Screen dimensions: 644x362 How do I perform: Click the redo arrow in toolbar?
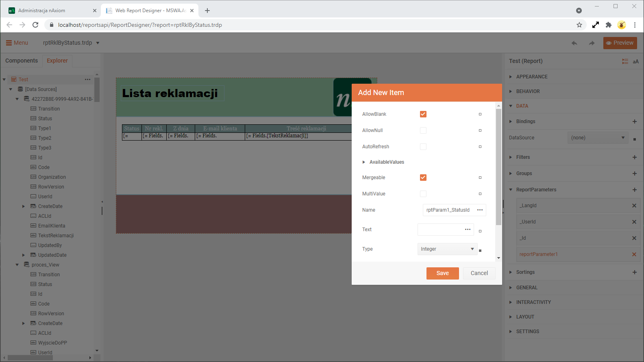coord(592,43)
